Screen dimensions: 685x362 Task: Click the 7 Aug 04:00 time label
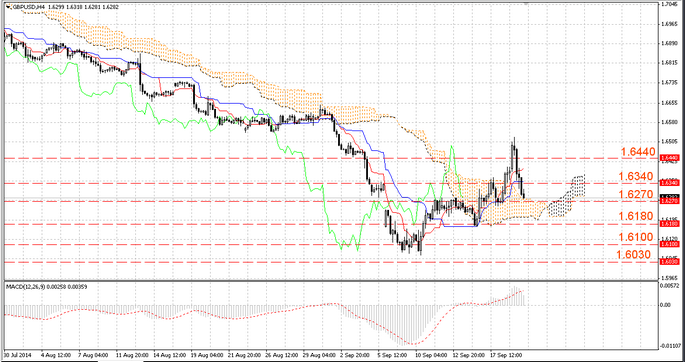coord(93,354)
